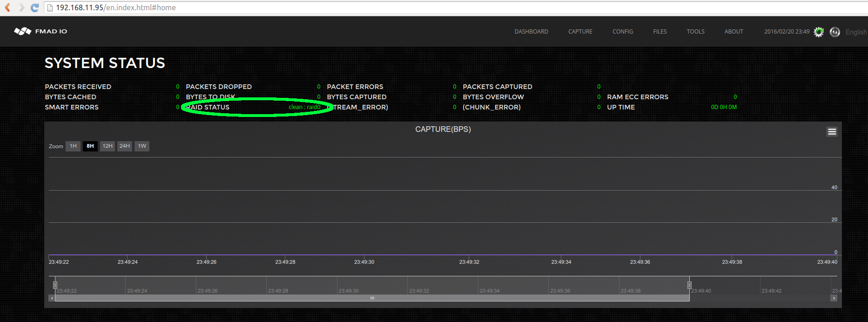The image size is (868, 322).
Task: Click the date time 2016/02/20 23:49
Action: point(787,32)
